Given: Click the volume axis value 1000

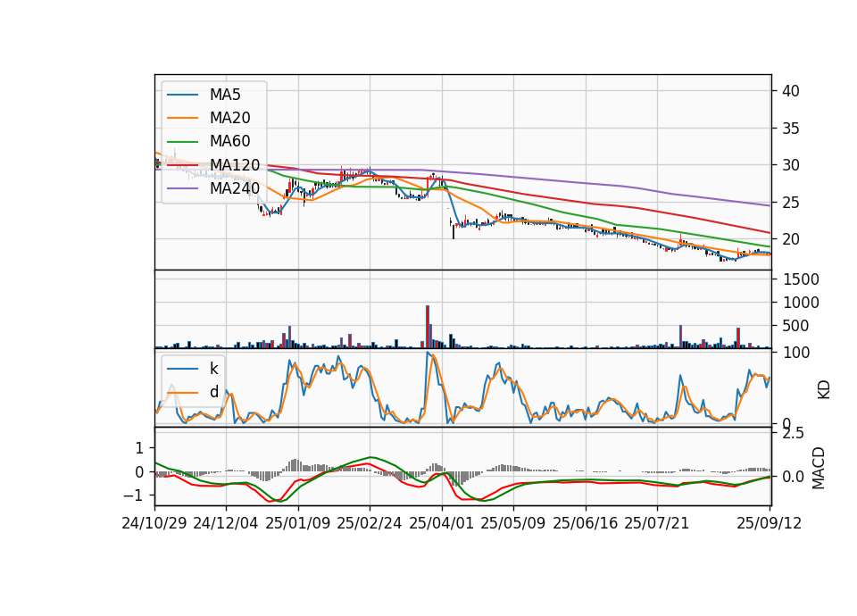Looking at the screenshot, I should tap(802, 303).
